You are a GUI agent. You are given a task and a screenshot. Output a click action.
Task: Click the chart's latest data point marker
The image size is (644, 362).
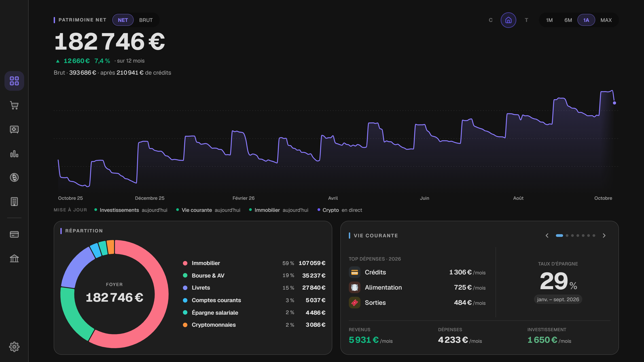[614, 103]
